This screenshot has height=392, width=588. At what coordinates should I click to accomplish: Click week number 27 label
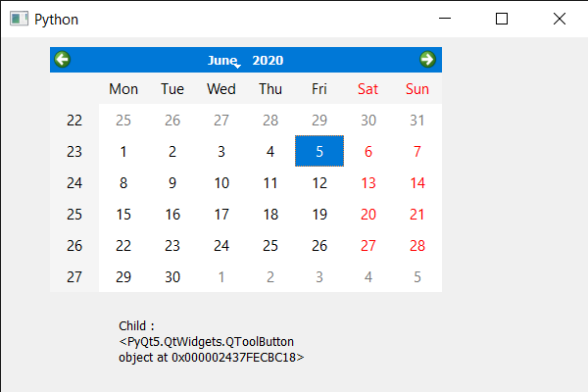coord(74,277)
